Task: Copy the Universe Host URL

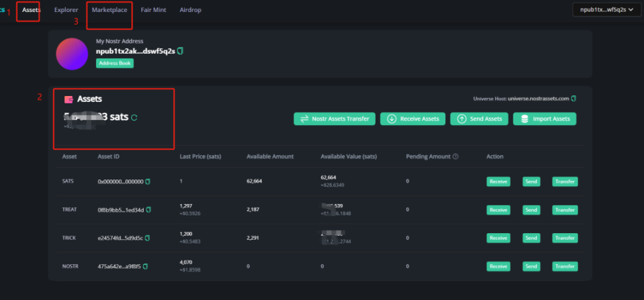Action: click(x=574, y=99)
